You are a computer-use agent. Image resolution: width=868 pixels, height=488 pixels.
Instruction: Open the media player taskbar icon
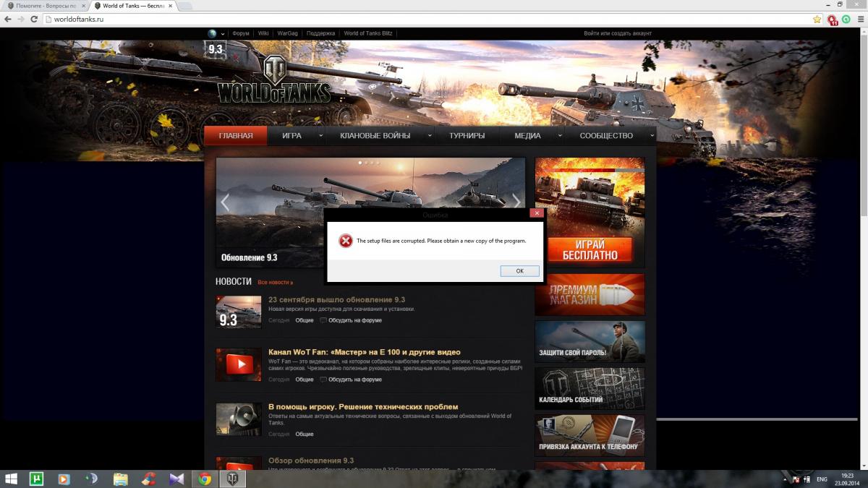[64, 479]
